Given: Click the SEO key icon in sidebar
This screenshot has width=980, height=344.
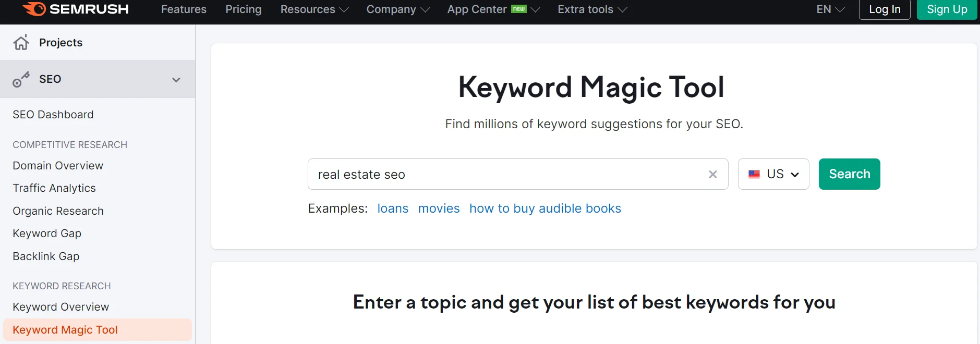Looking at the screenshot, I should [21, 79].
